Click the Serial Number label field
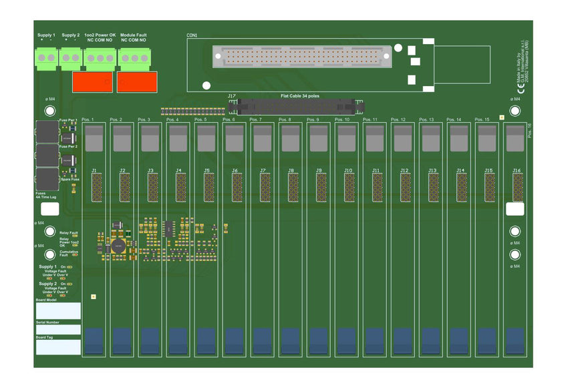 click(58, 330)
